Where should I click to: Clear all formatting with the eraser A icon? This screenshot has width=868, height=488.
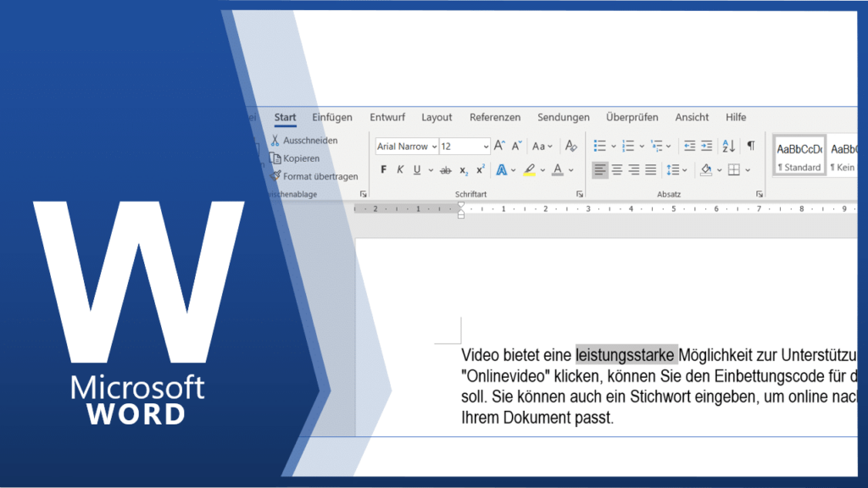570,146
